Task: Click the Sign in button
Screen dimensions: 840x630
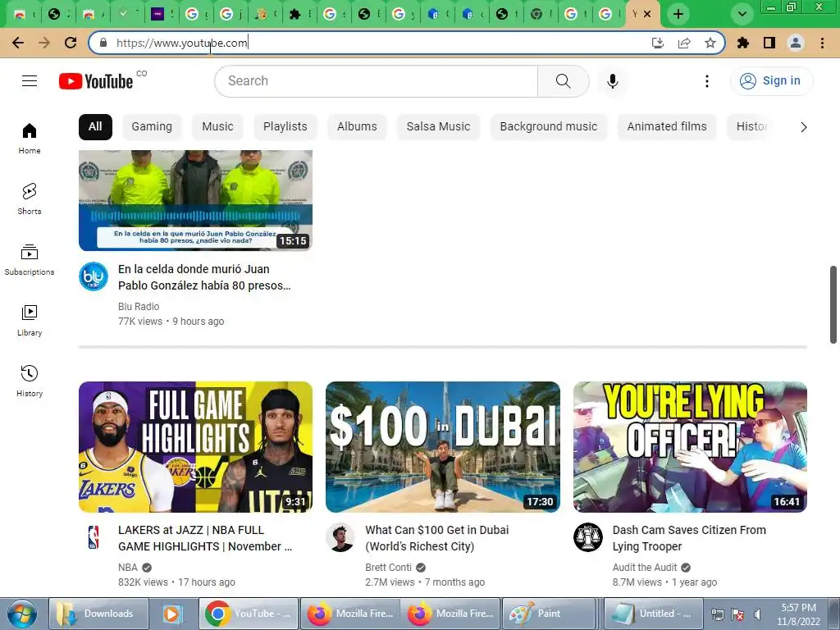Action: pyautogui.click(x=771, y=81)
